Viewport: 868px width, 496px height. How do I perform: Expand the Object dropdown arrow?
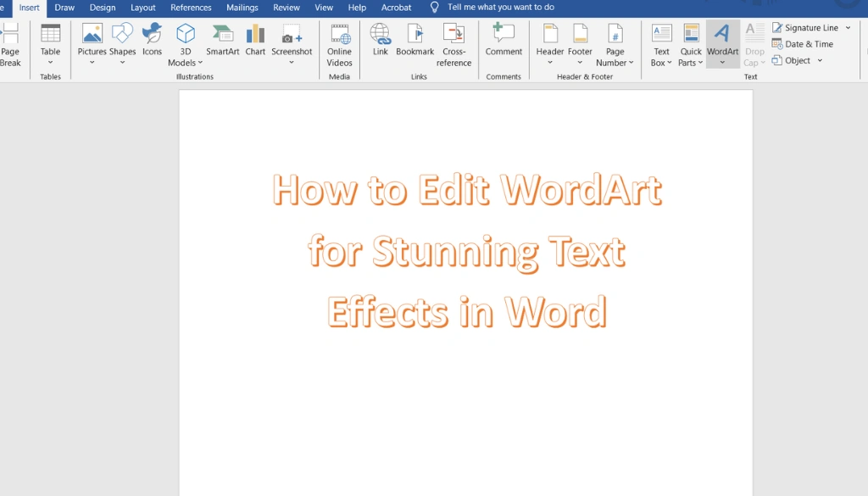click(x=820, y=60)
